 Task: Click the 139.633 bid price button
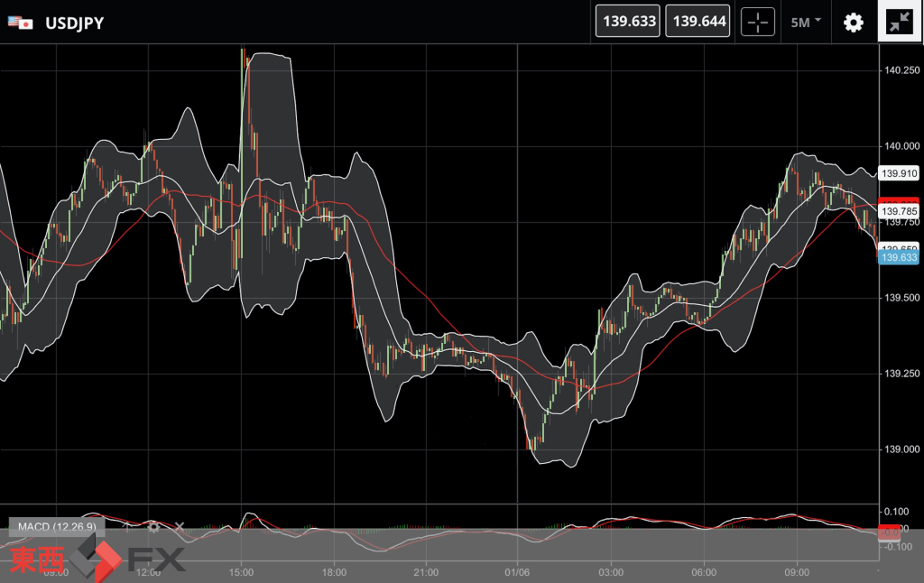[x=628, y=22]
